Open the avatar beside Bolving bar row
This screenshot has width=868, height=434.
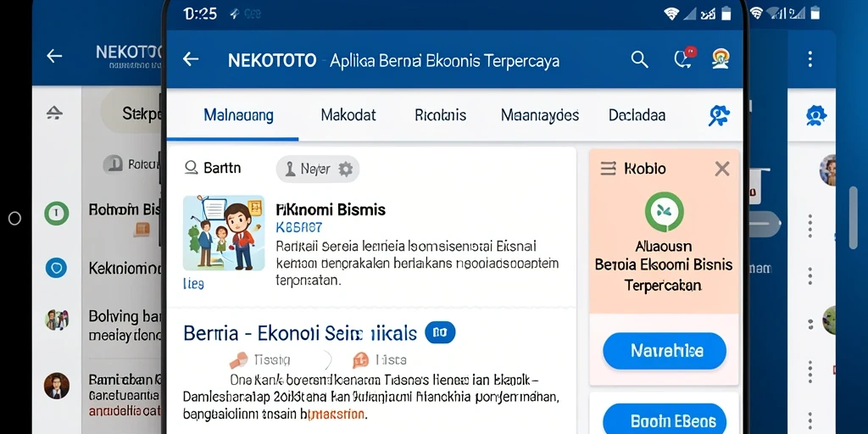click(x=57, y=320)
